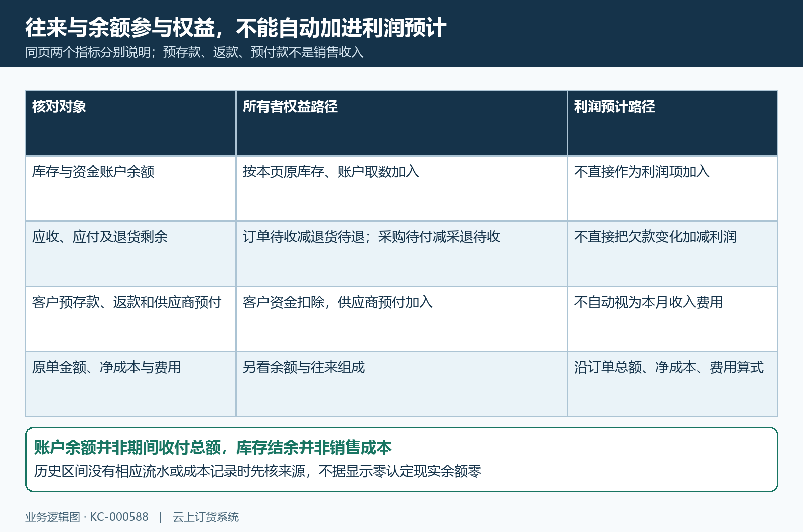This screenshot has width=803, height=532.
Task: Click the cell 另看余额与往来组成
Action: 401,384
